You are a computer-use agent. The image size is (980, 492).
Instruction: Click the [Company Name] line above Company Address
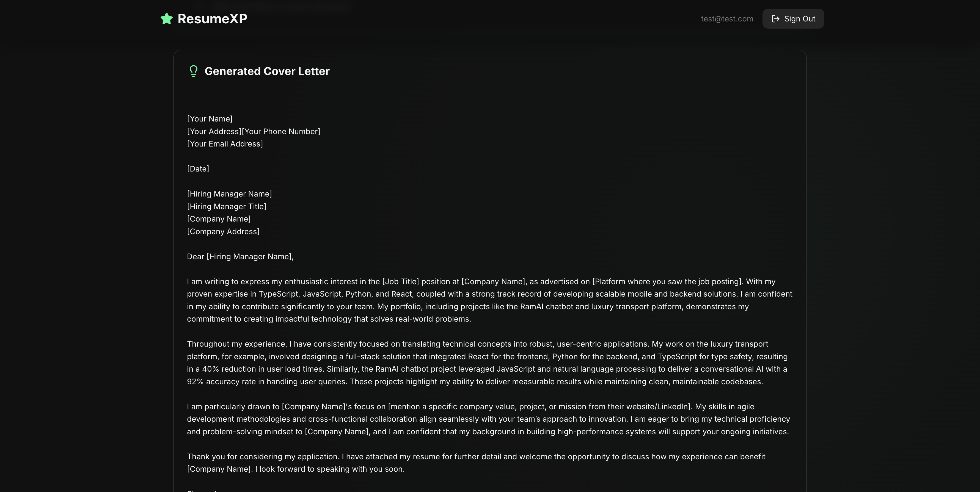219,219
